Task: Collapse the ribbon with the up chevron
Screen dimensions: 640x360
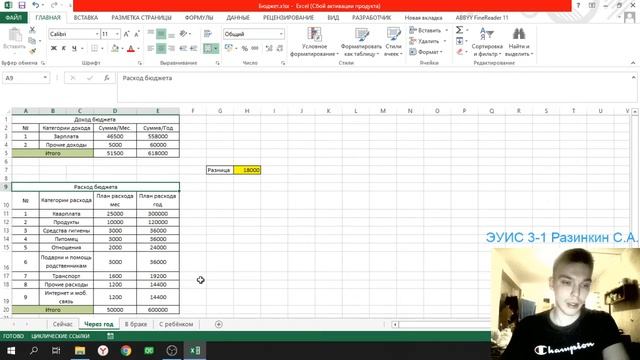Action: (x=633, y=63)
